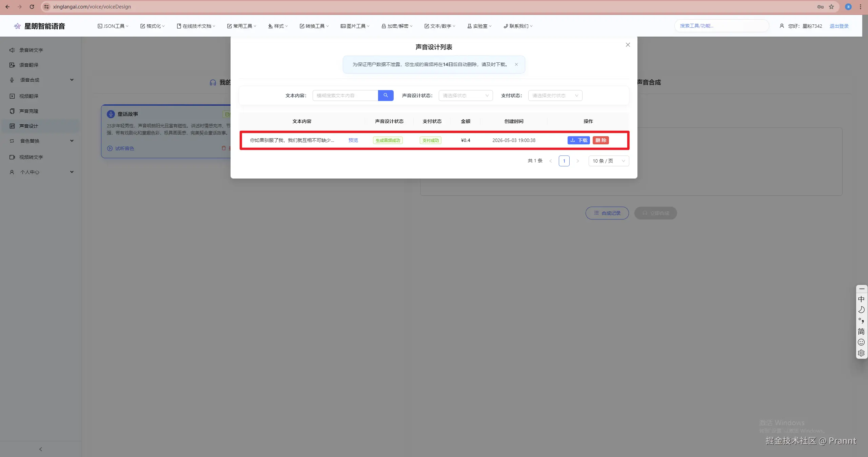Screen dimensions: 868x457
Task: Click 合成记录 button
Action: [x=607, y=213]
